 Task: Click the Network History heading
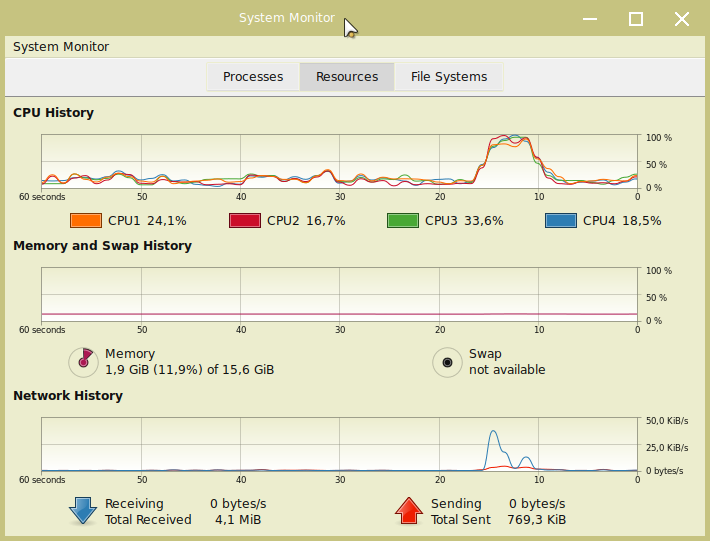[68, 395]
